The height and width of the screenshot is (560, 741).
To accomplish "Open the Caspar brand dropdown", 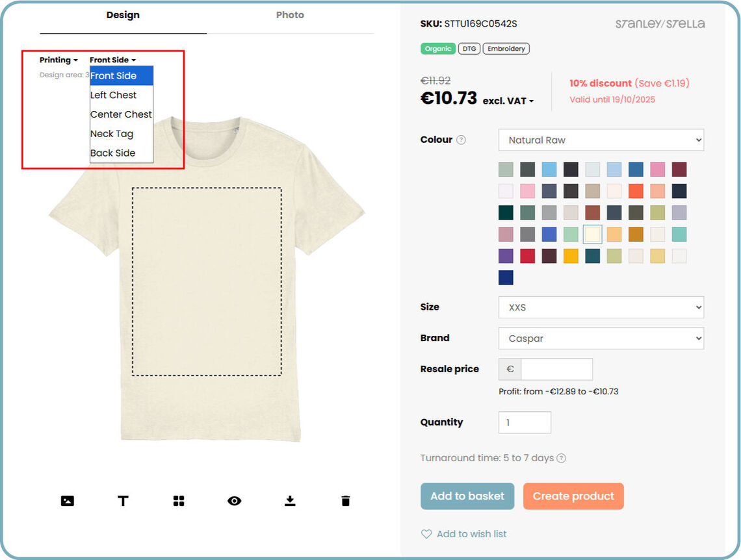I will click(601, 338).
